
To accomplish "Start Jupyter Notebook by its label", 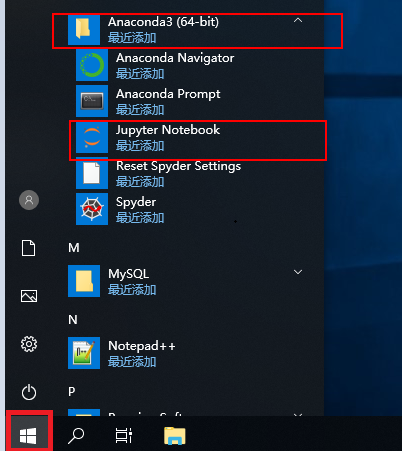I will [x=168, y=130].
